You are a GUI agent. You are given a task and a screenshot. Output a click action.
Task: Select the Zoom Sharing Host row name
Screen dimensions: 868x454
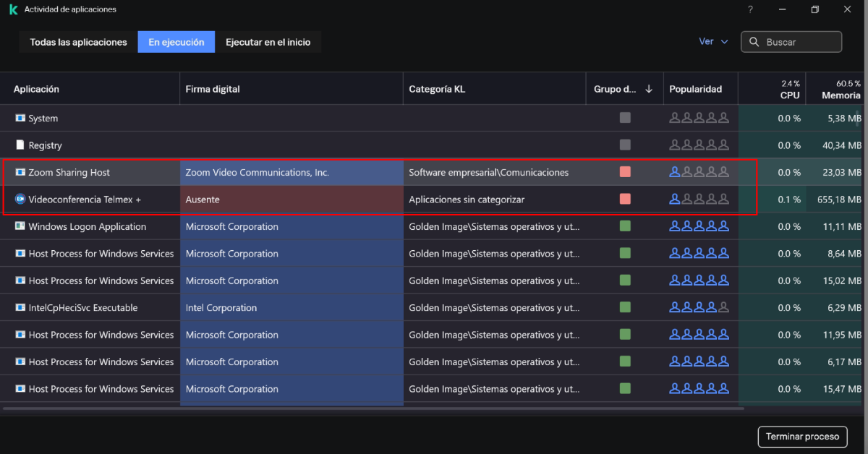tap(69, 172)
